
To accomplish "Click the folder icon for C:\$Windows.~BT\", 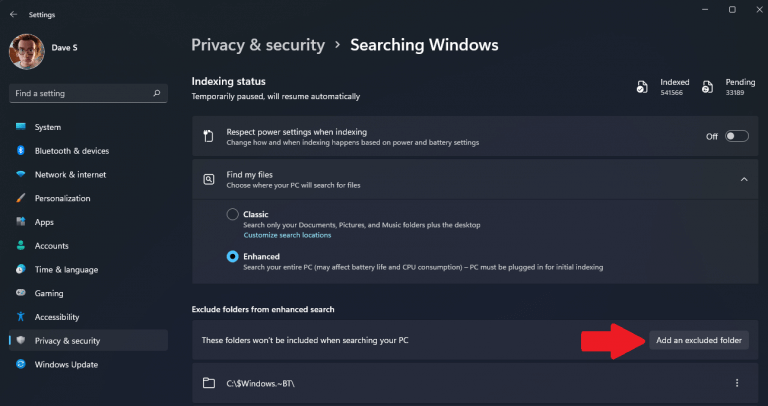I will 209,383.
